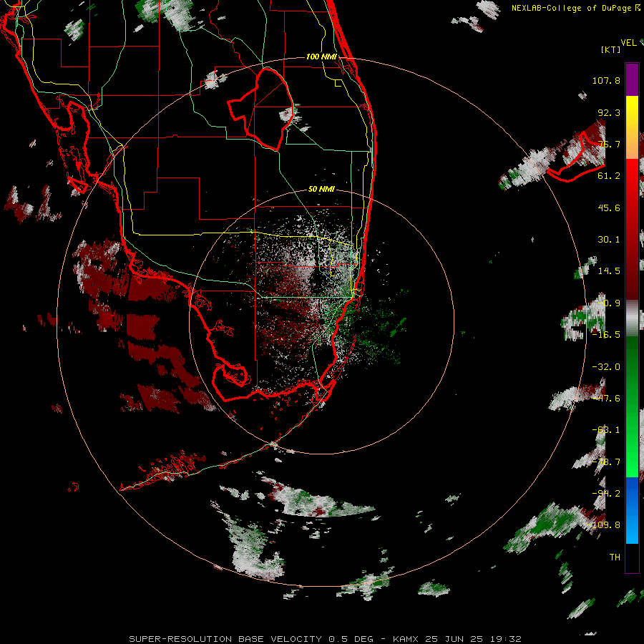
Task: Click the 50 NMI range ring label
Action: click(x=321, y=190)
